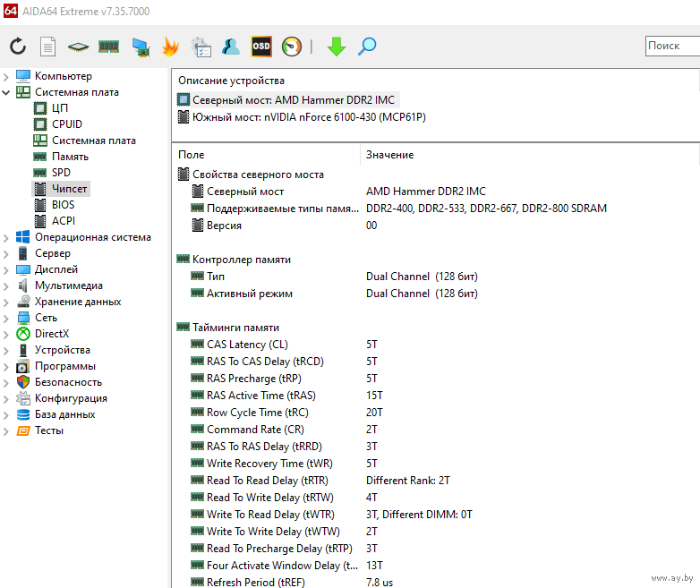Select the Поддерживаемые типы памяти row
Viewport: 700px width, 588px height.
pos(283,208)
